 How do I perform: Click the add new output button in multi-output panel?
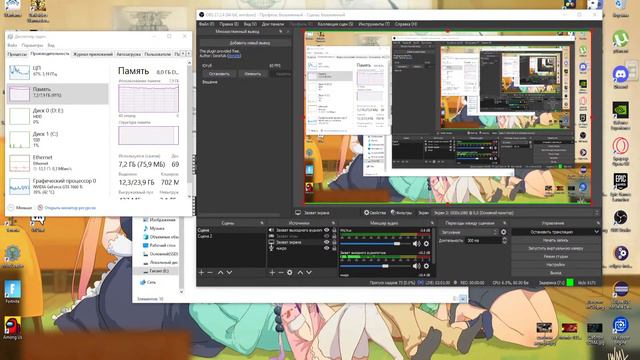pyautogui.click(x=245, y=43)
